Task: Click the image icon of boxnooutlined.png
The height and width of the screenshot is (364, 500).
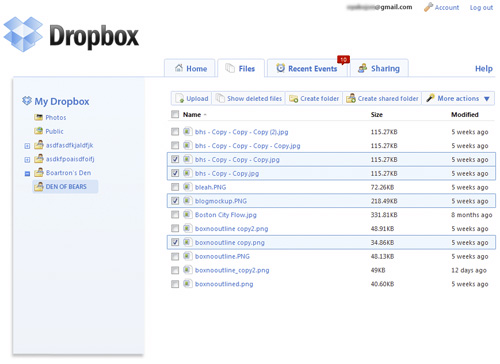Action: tap(187, 284)
